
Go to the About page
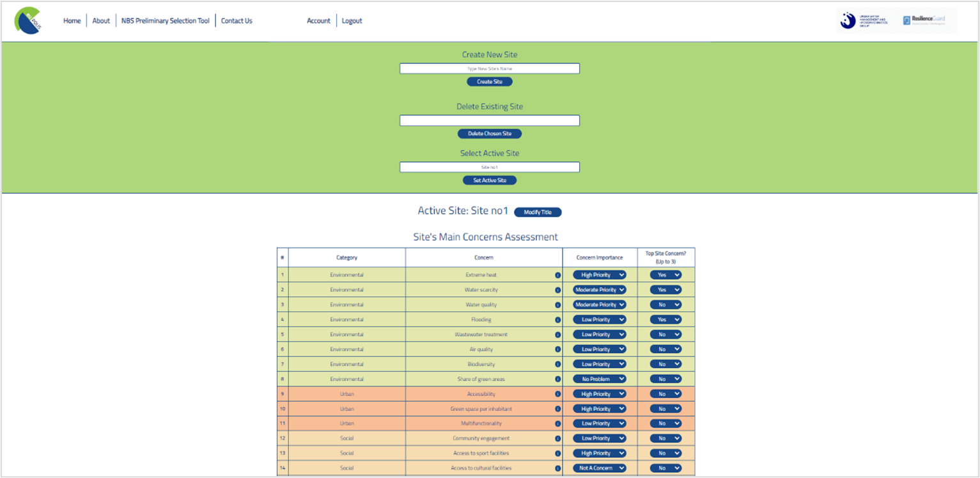click(101, 21)
